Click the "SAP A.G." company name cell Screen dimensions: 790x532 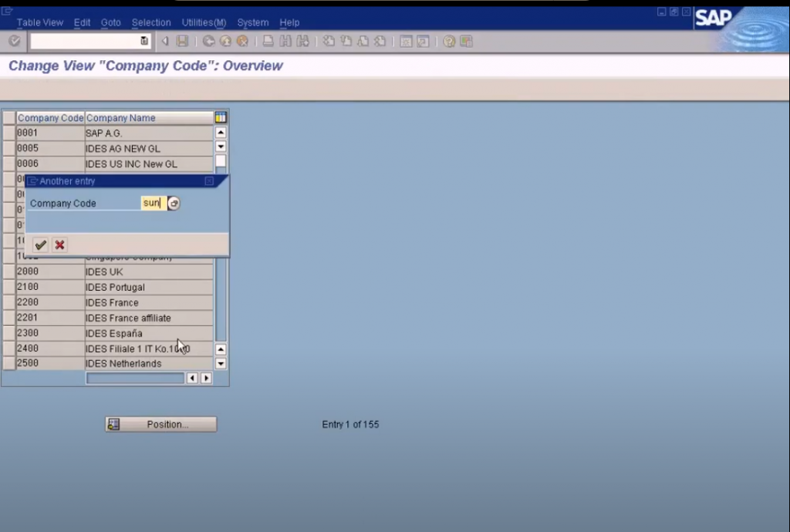tap(149, 133)
